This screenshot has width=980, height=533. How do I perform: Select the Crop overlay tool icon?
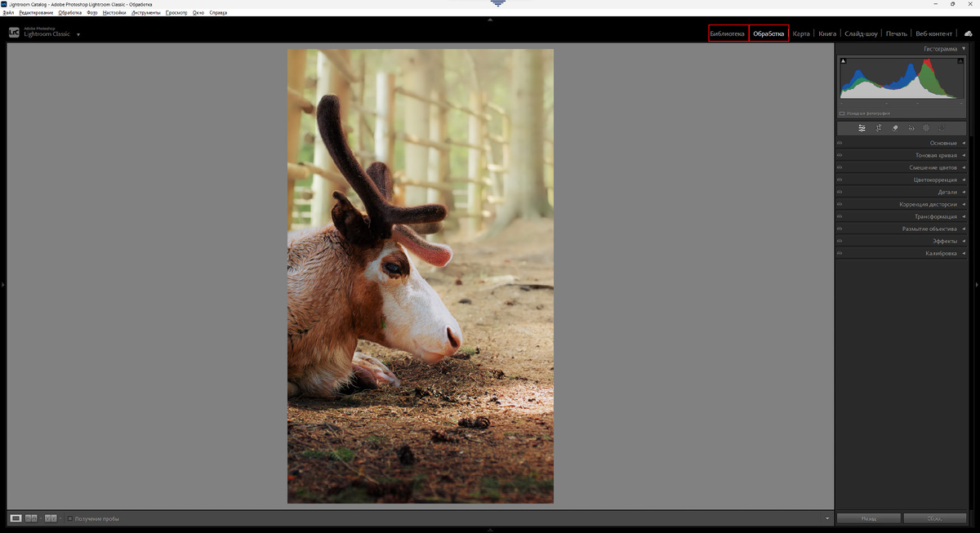[x=879, y=128]
